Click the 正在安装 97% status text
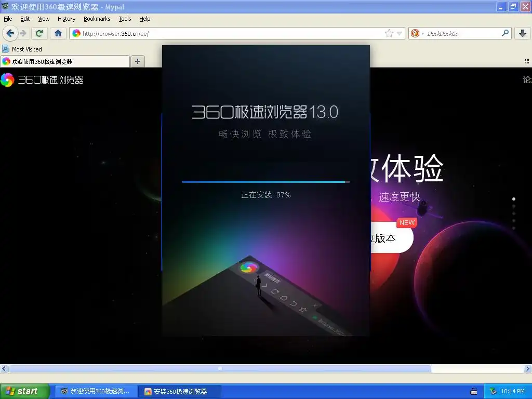 (x=266, y=195)
